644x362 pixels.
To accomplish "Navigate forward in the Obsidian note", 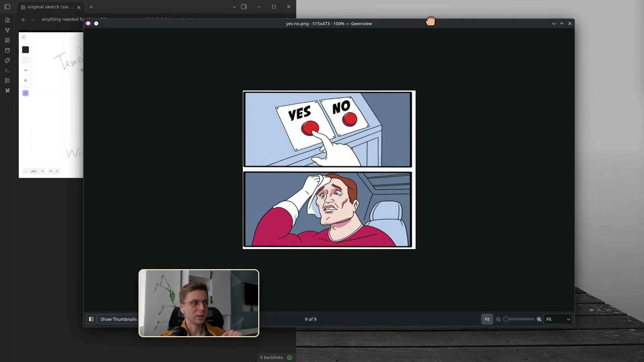I will click(33, 20).
